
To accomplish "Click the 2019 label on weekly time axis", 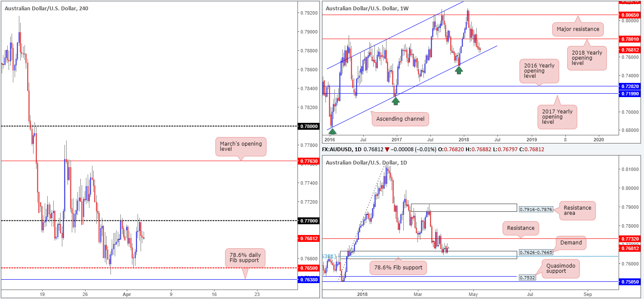I will 532,140.
